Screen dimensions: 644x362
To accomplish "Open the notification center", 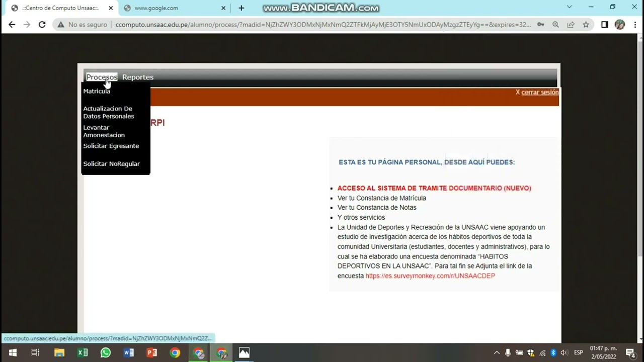I will (x=630, y=352).
